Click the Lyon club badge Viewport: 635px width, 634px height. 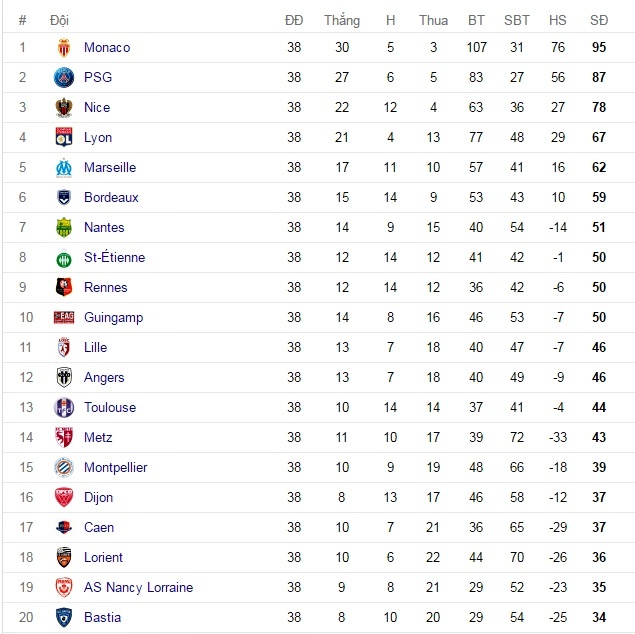point(64,138)
